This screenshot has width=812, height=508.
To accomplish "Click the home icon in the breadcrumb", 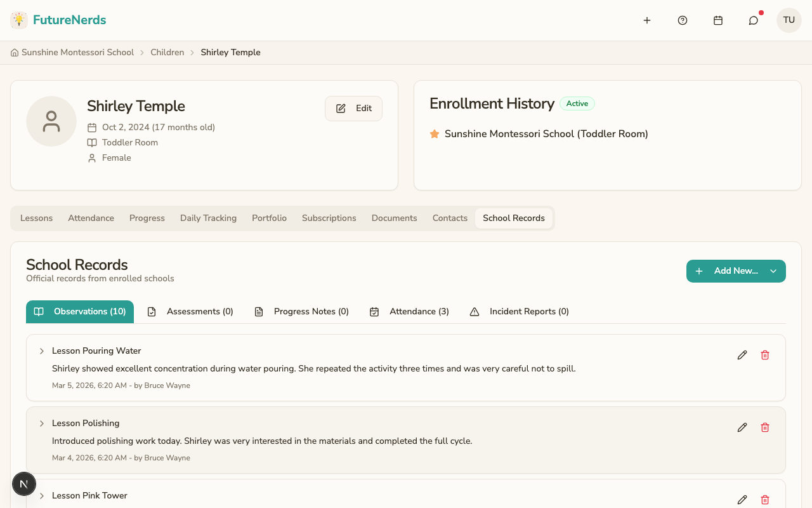I will point(14,52).
